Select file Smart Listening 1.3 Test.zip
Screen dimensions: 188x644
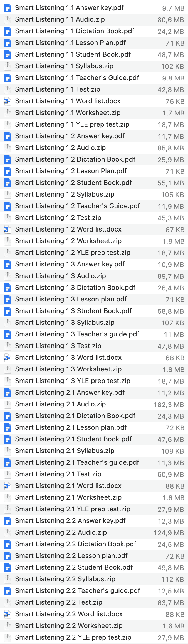point(94,346)
